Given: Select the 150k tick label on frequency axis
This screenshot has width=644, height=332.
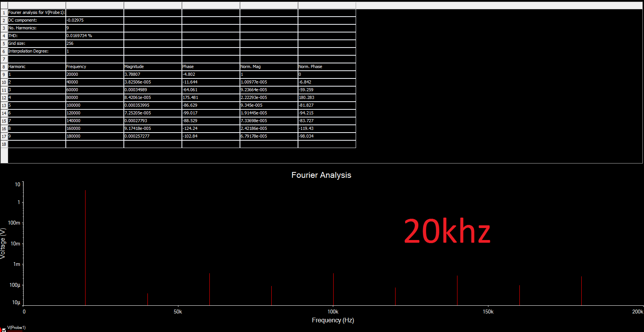Looking at the screenshot, I should coord(488,312).
